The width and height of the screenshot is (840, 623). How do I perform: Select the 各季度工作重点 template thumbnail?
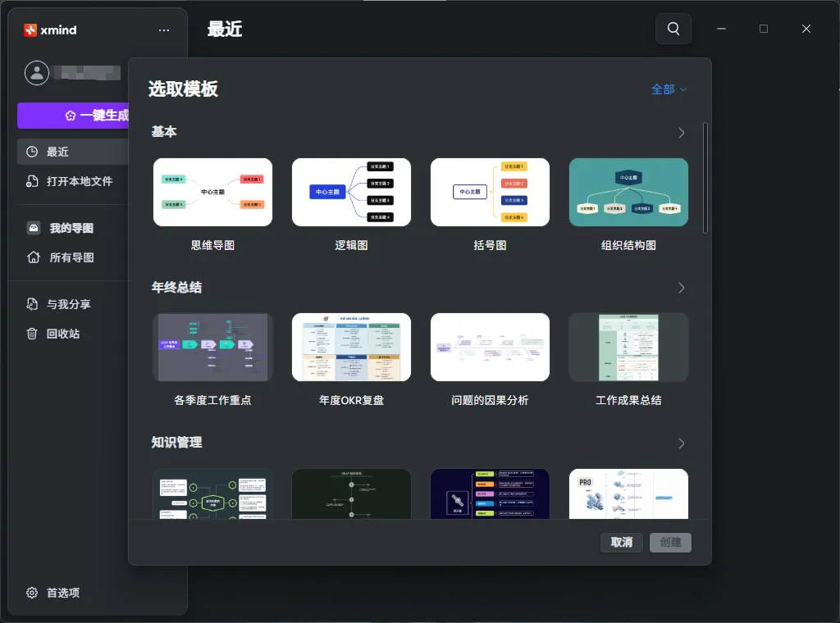(212, 348)
